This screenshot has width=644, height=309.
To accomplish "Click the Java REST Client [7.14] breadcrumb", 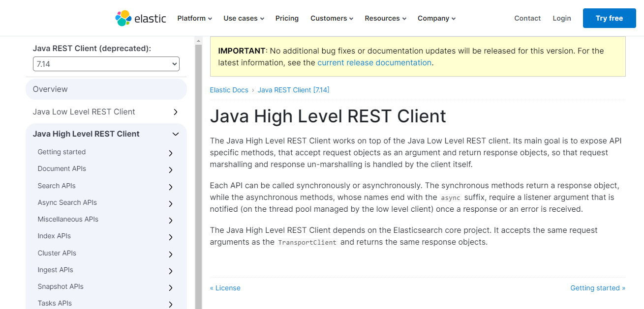I will (293, 90).
